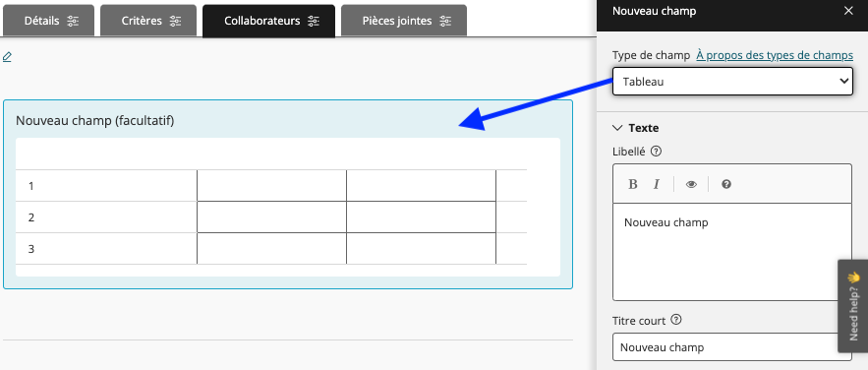Show help tooltip next to Titre court
Viewport: 868px width, 370px height.
[x=676, y=320]
